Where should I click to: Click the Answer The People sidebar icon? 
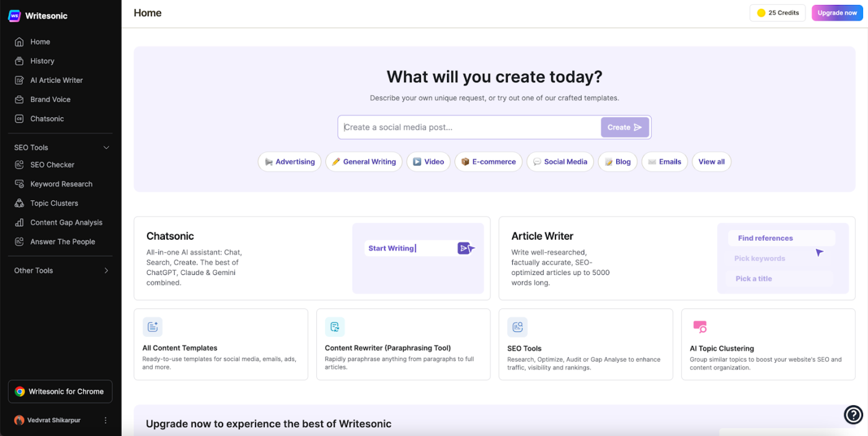coord(19,242)
